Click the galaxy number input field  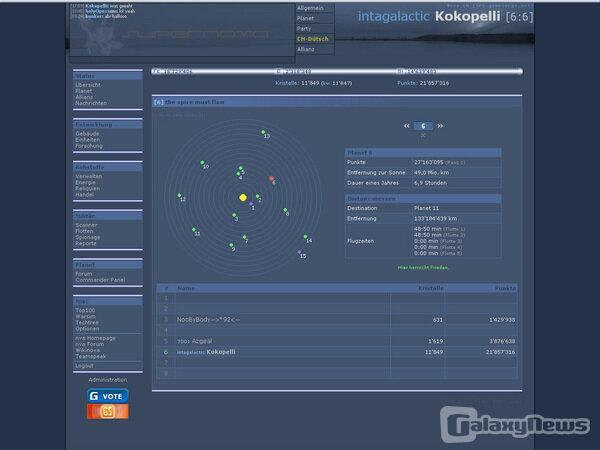coord(423,126)
